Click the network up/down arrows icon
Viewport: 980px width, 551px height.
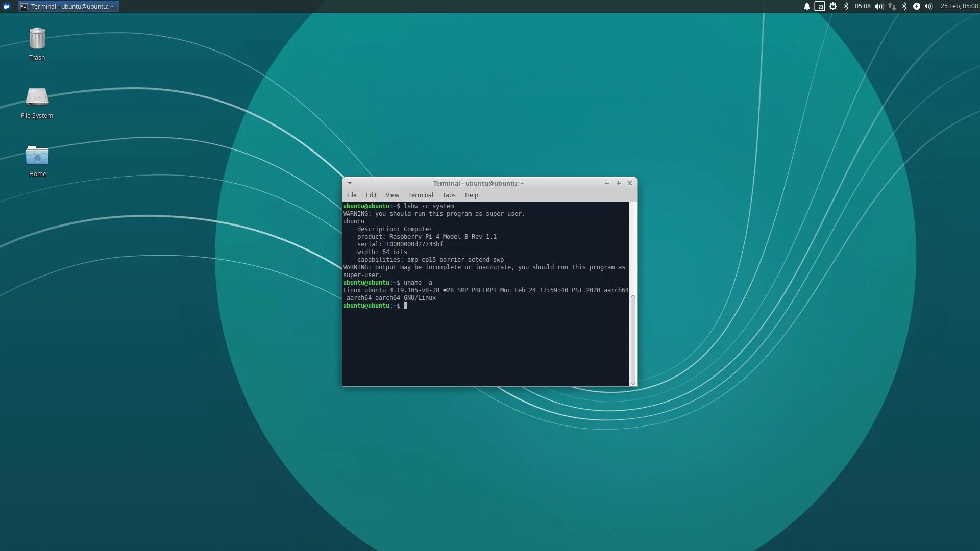(892, 6)
